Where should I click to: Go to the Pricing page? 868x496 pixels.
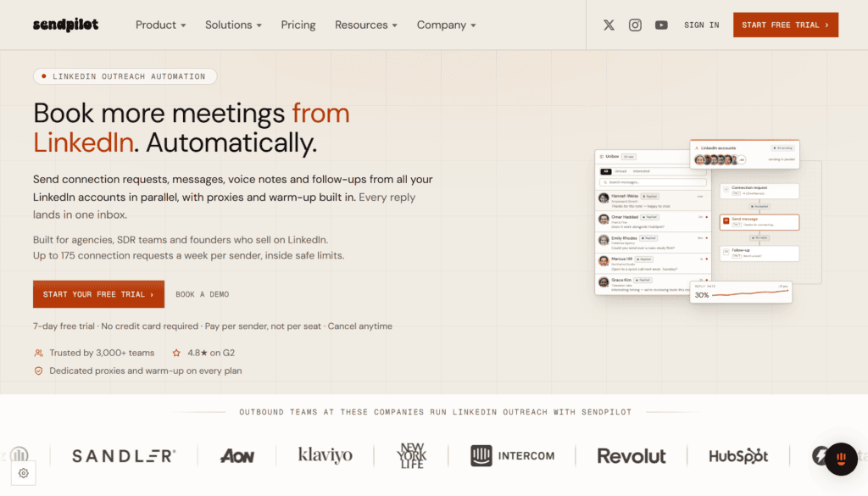(298, 25)
